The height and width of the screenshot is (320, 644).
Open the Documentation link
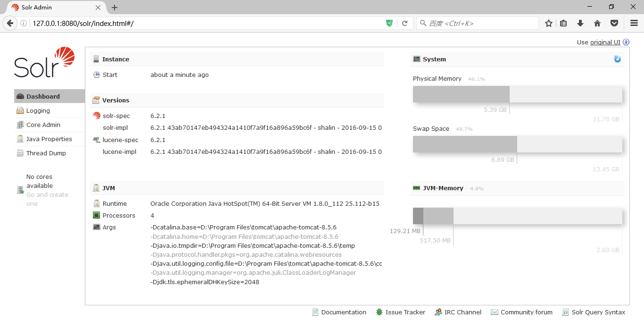(x=343, y=312)
